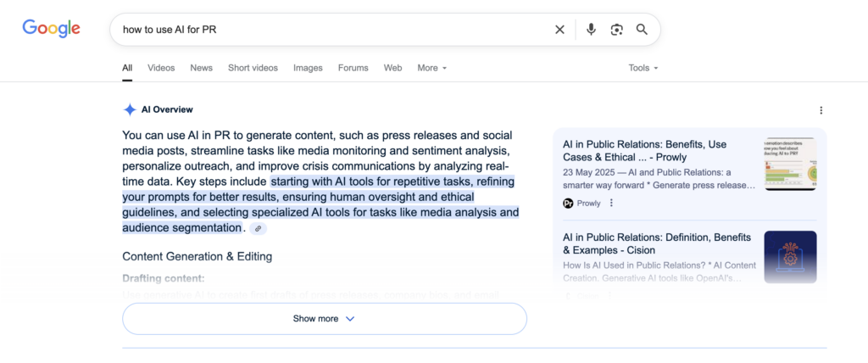
Task: Click the Google logo
Action: (51, 29)
